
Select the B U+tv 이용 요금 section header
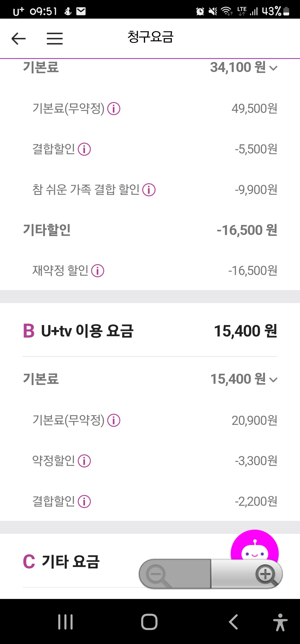[x=78, y=331]
